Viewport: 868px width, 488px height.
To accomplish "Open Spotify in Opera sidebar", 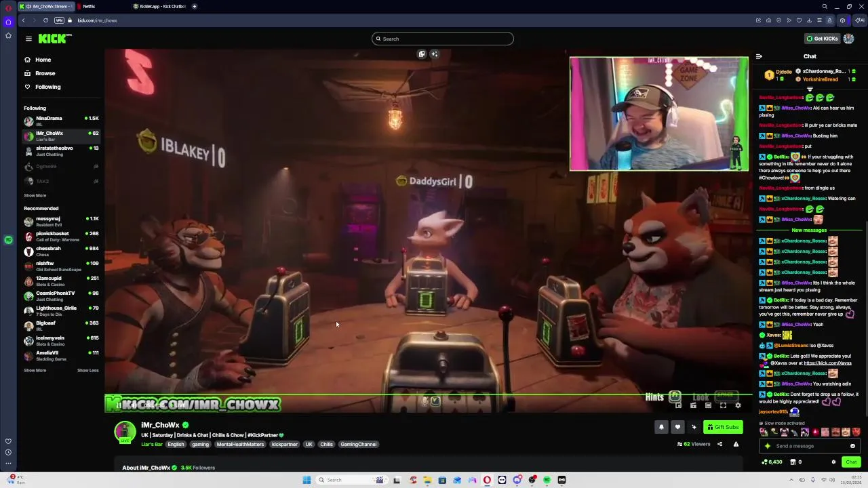I will 8,240.
